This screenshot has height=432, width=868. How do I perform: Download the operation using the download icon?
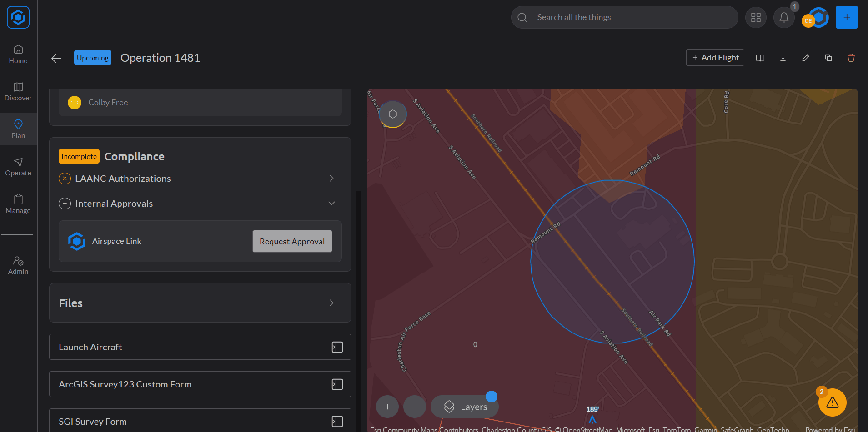coord(783,58)
